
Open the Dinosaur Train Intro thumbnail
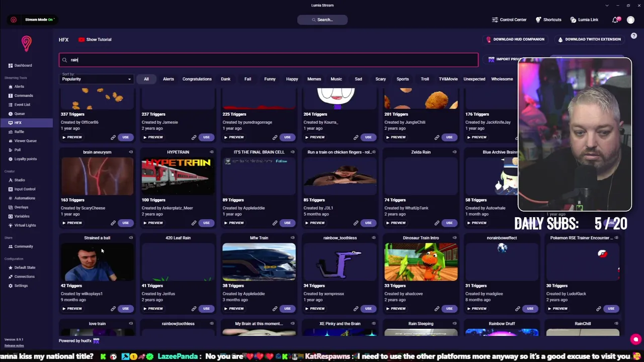click(x=421, y=262)
